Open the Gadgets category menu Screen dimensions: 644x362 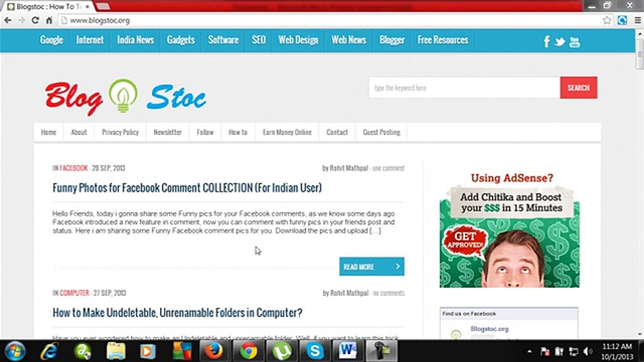coord(180,40)
